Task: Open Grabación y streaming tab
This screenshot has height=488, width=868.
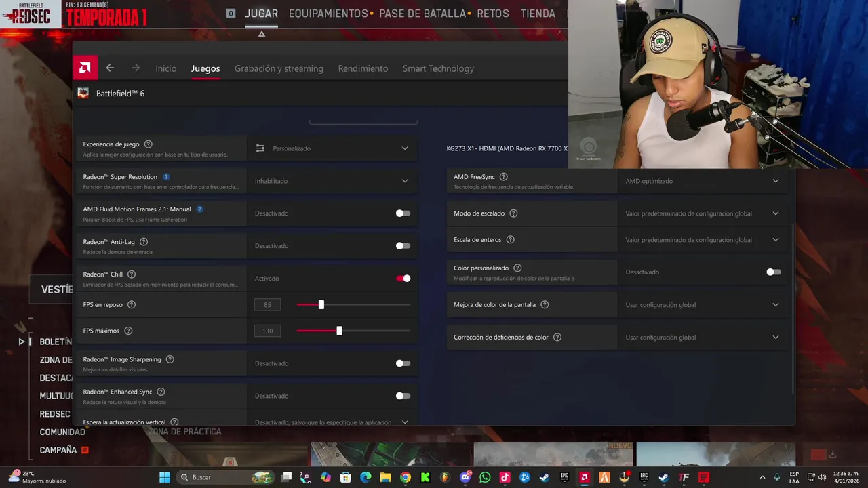Action: [279, 68]
